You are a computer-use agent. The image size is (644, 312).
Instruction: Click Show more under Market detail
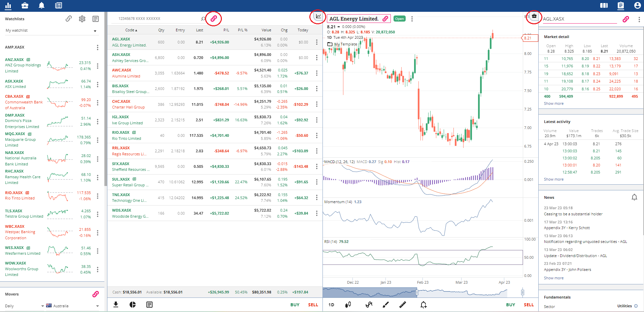[x=554, y=103]
